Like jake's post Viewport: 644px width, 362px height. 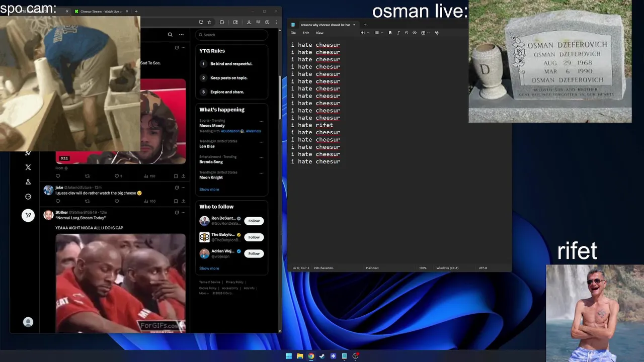[x=117, y=201]
